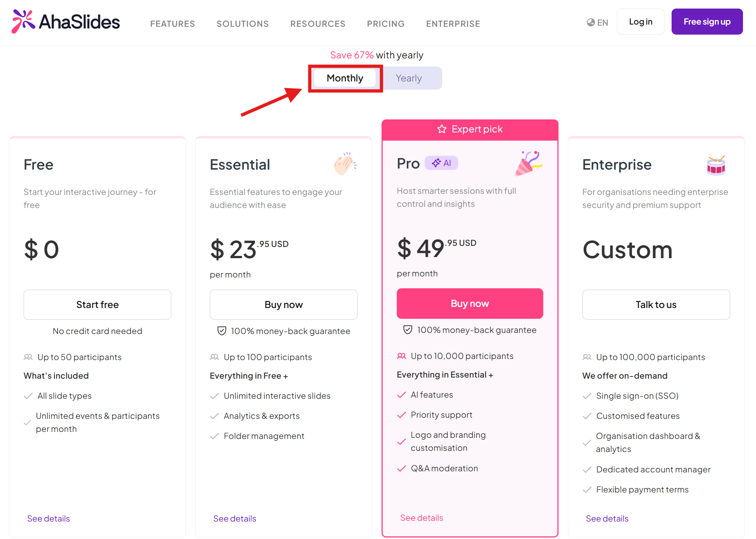
Task: Expand See details under Enterprise plan
Action: coord(607,518)
